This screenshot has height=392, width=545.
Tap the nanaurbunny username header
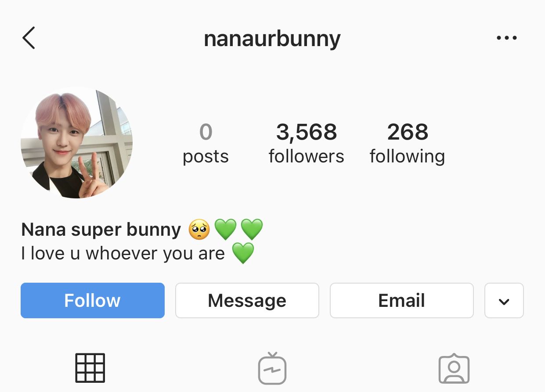point(272,39)
